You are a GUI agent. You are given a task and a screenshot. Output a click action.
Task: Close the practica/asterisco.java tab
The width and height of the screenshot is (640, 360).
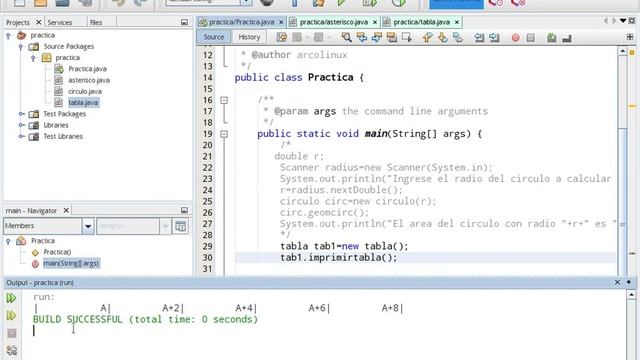tap(375, 22)
